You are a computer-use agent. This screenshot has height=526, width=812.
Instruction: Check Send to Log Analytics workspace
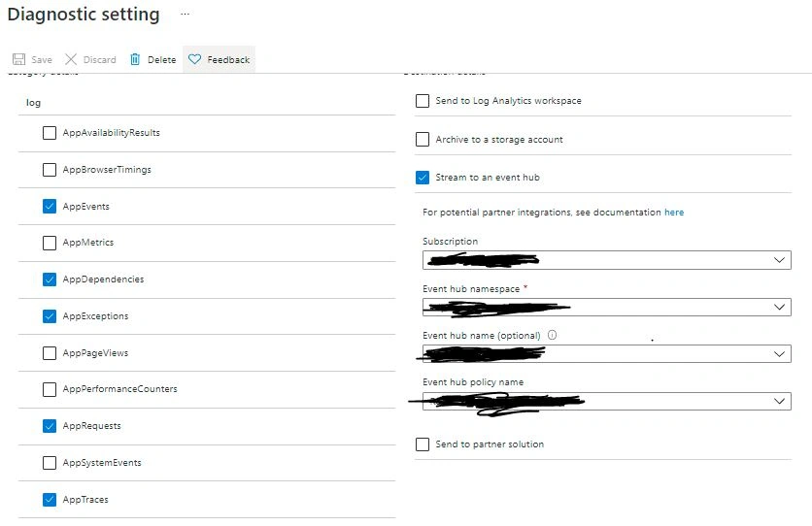click(423, 101)
